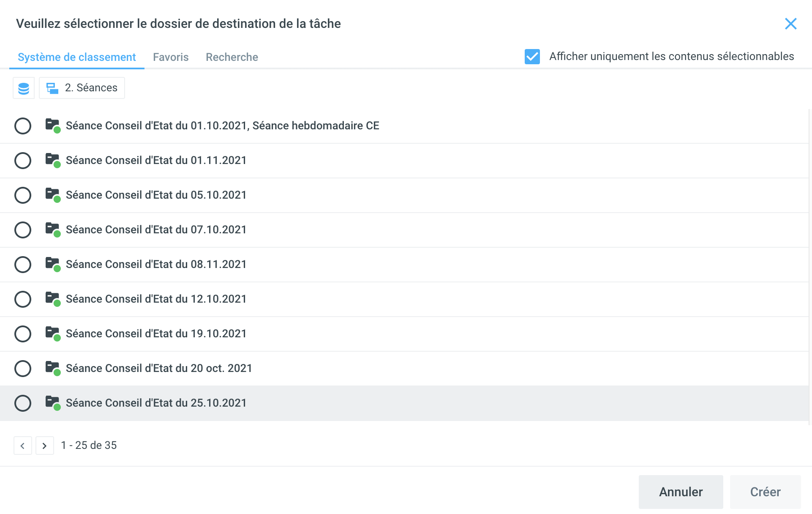
Task: Select radio for Séance Conseil d'Etat 07.10.2021
Action: [23, 230]
